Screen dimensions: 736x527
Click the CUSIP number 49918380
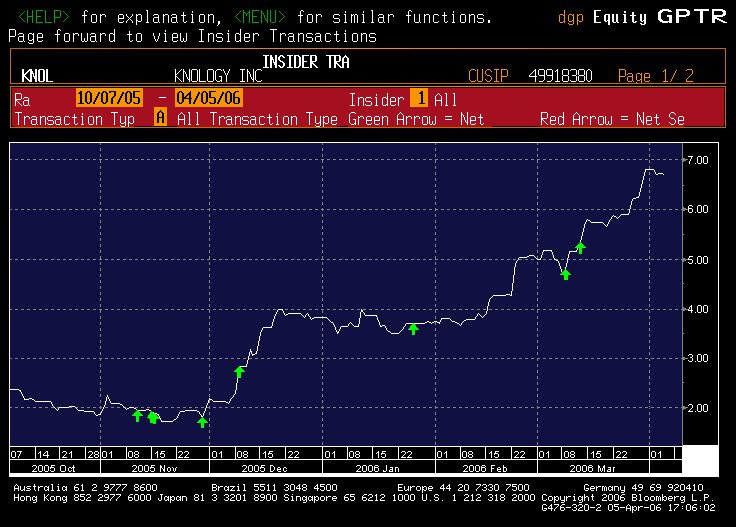560,76
